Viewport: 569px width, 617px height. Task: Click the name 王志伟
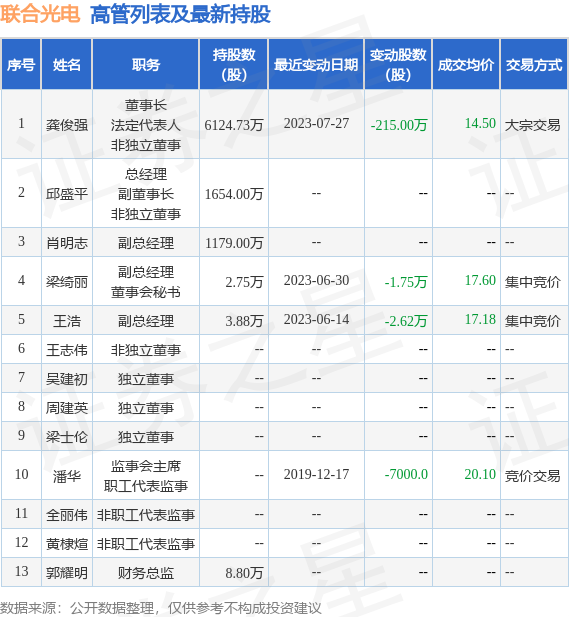pyautogui.click(x=67, y=350)
